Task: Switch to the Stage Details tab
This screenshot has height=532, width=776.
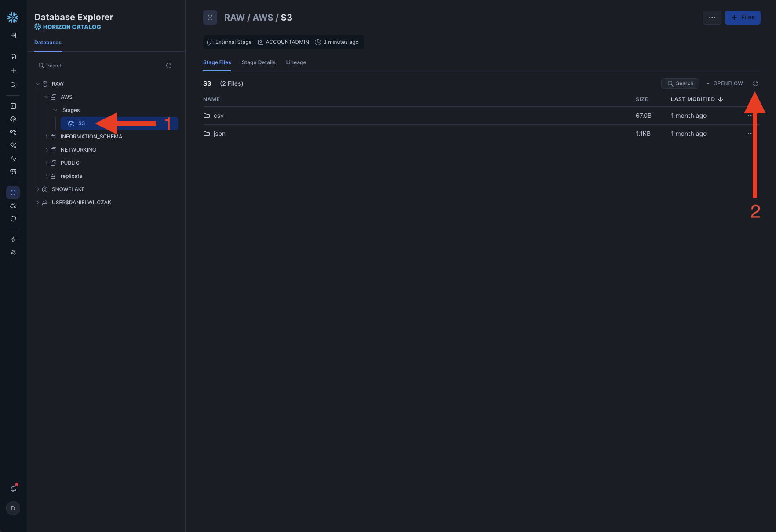Action: [259, 62]
